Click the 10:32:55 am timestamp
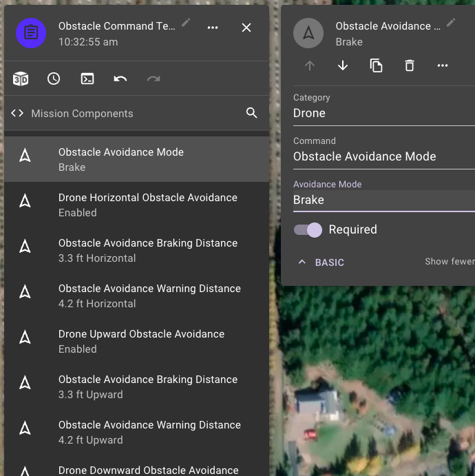The height and width of the screenshot is (476, 475). [x=88, y=42]
